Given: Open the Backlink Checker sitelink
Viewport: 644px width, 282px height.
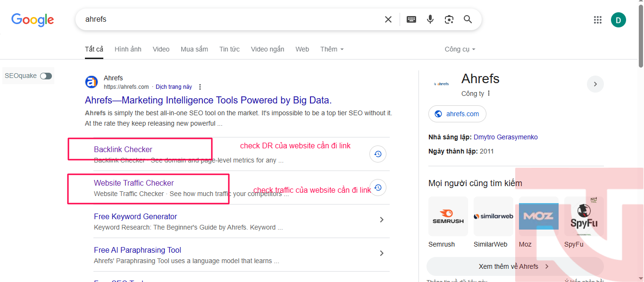Looking at the screenshot, I should coord(123,149).
